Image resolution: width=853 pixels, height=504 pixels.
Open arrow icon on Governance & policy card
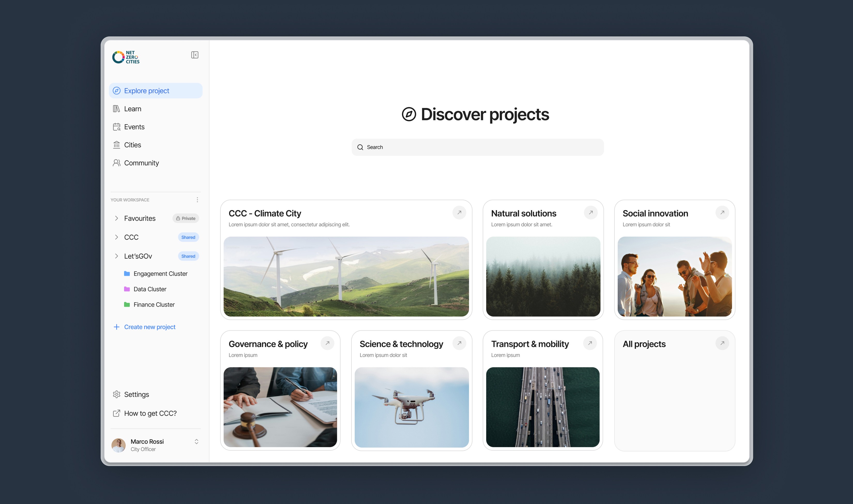(327, 343)
